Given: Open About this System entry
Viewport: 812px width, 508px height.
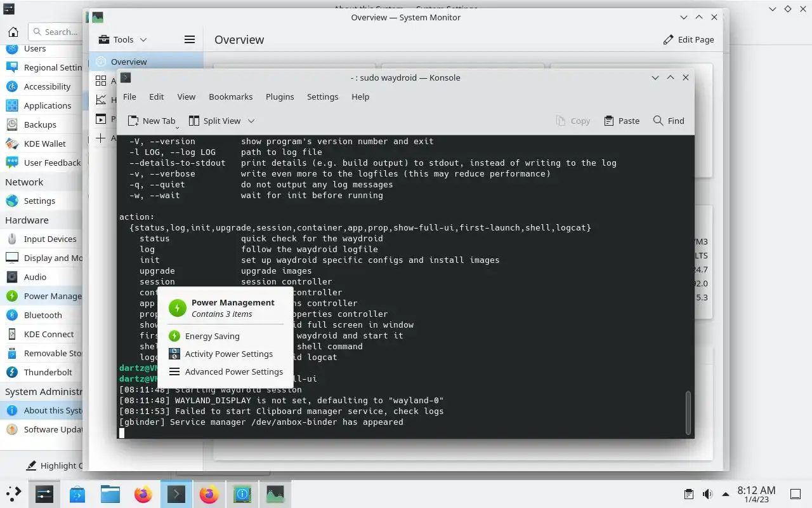Looking at the screenshot, I should click(x=42, y=410).
